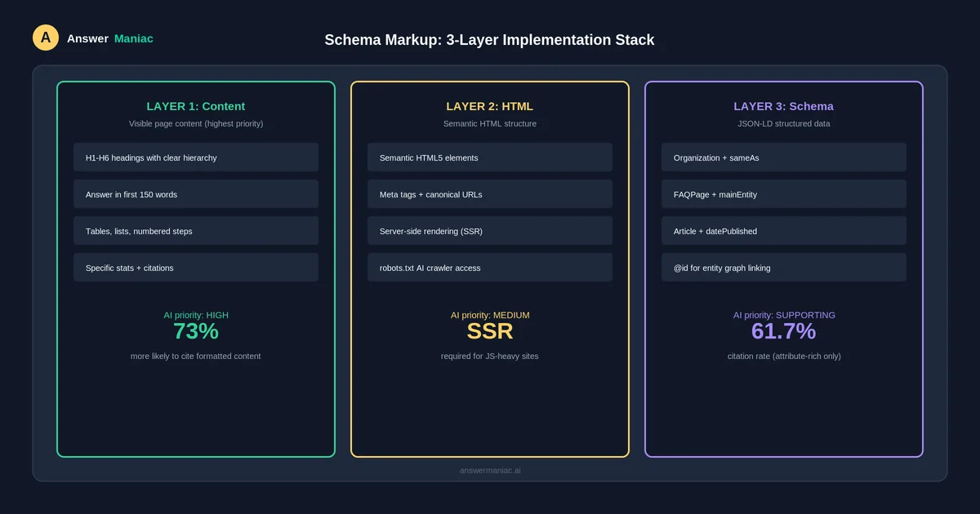
Task: Click 'more likely to cite formatted content' caption
Action: (196, 357)
